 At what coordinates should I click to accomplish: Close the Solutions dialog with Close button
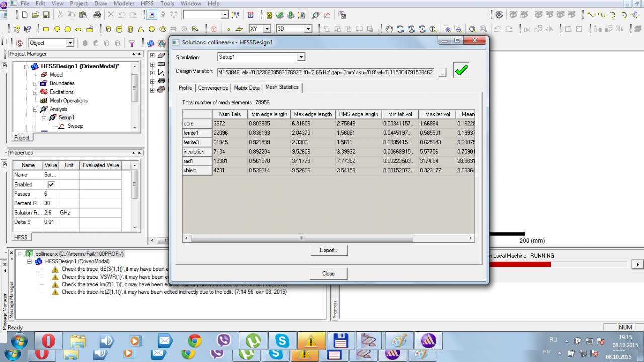click(328, 274)
